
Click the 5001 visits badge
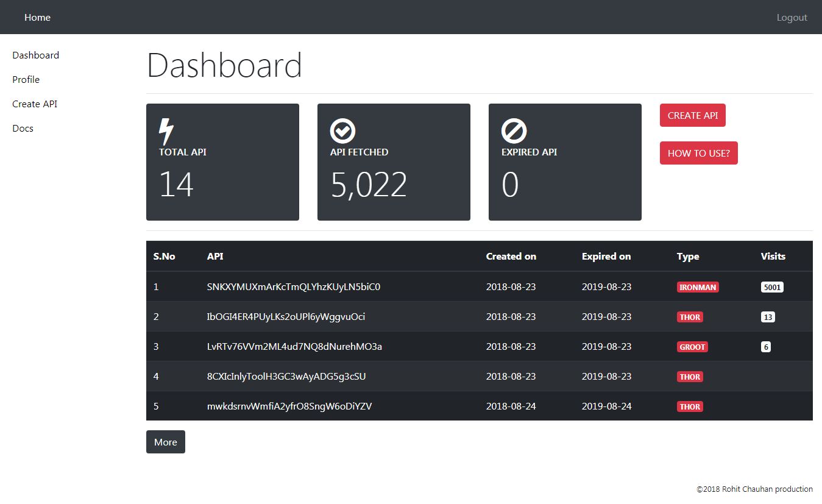click(x=772, y=287)
